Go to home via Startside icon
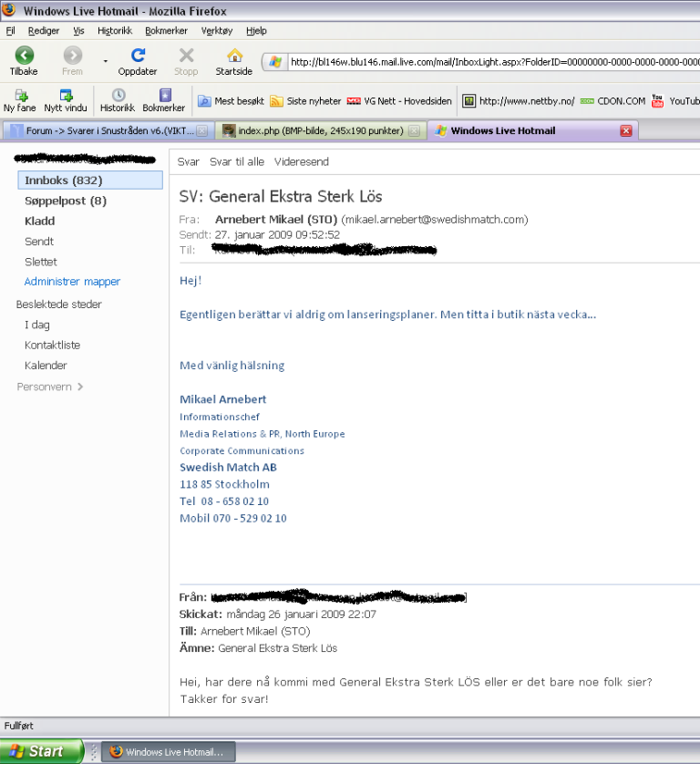700x764 pixels. (234, 61)
